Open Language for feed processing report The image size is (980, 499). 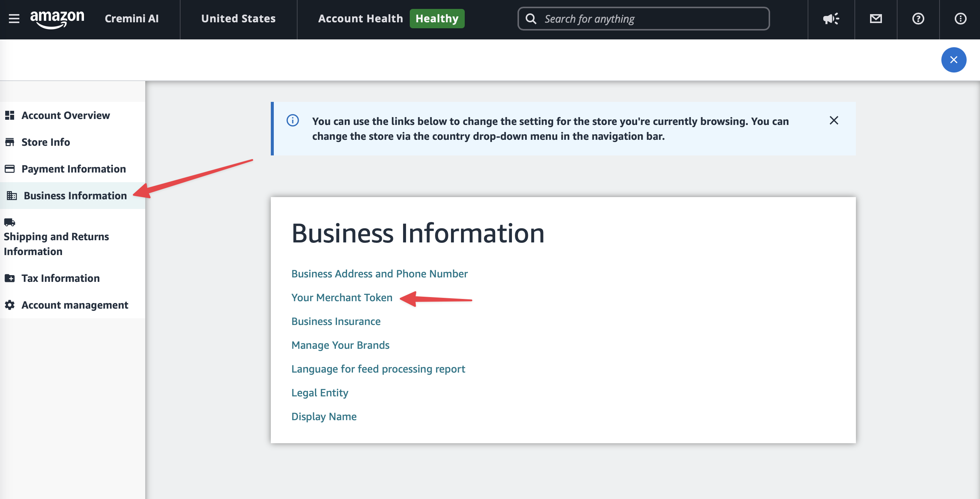378,369
